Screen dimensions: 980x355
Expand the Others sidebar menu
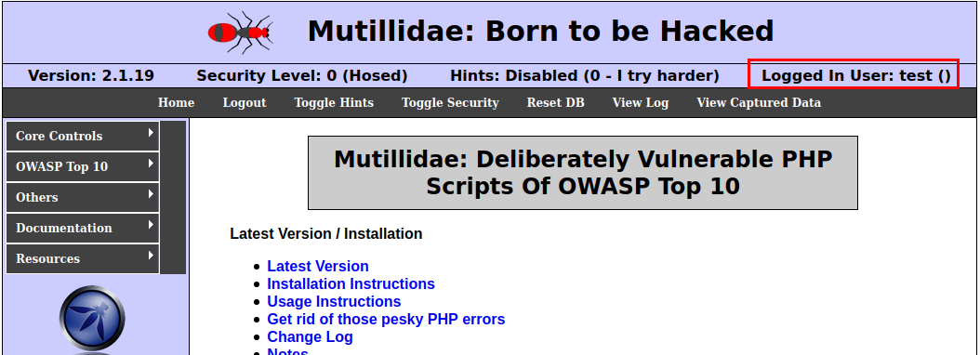83,197
